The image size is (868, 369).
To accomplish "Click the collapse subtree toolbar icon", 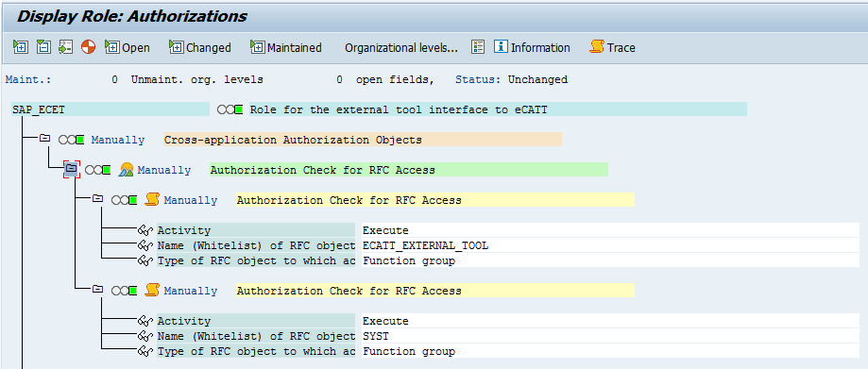I will [x=43, y=47].
